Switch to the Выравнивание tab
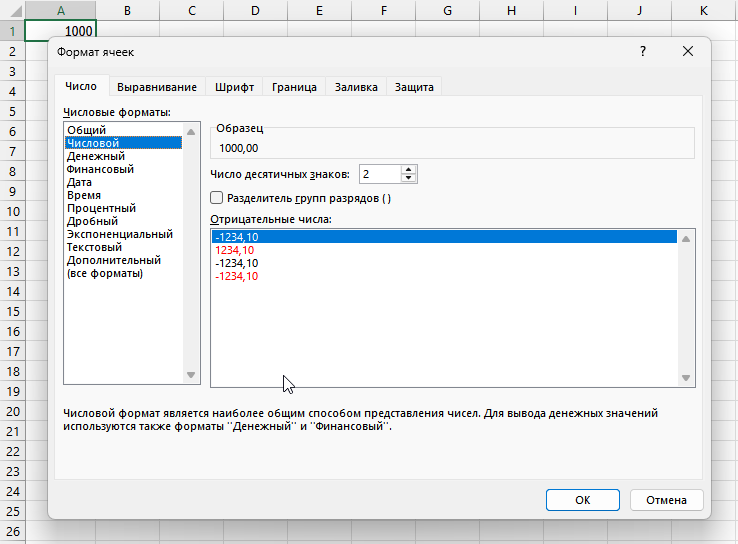Image resolution: width=738 pixels, height=544 pixels. coord(155,87)
